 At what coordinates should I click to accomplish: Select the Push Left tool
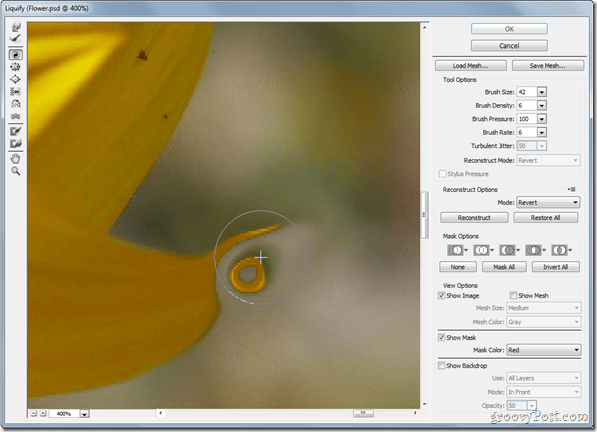coord(16,91)
